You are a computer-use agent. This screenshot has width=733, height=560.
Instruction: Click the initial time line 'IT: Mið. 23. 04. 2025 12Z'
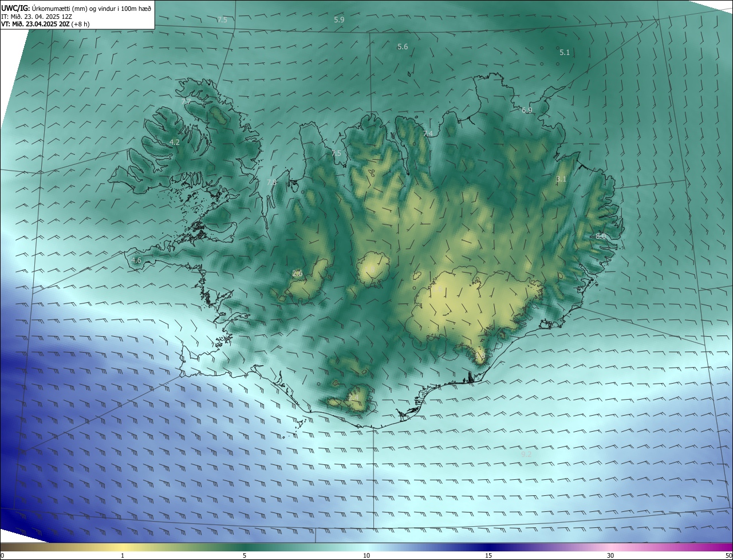pos(36,17)
